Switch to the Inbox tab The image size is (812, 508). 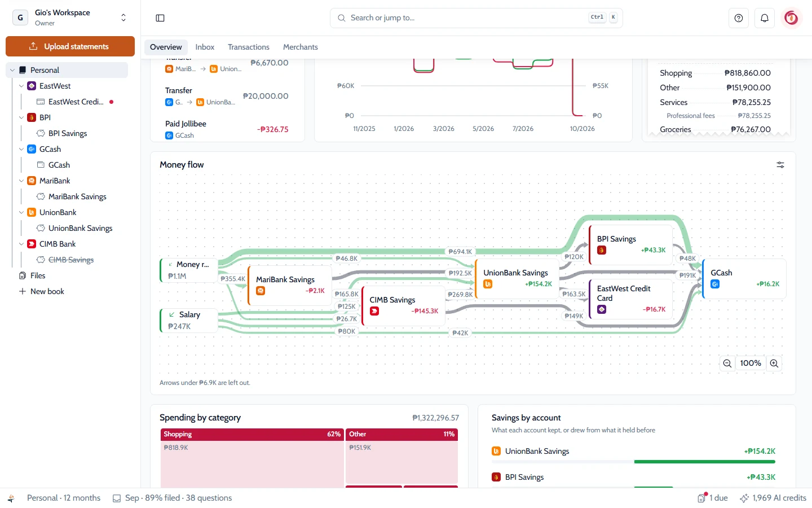[205, 47]
